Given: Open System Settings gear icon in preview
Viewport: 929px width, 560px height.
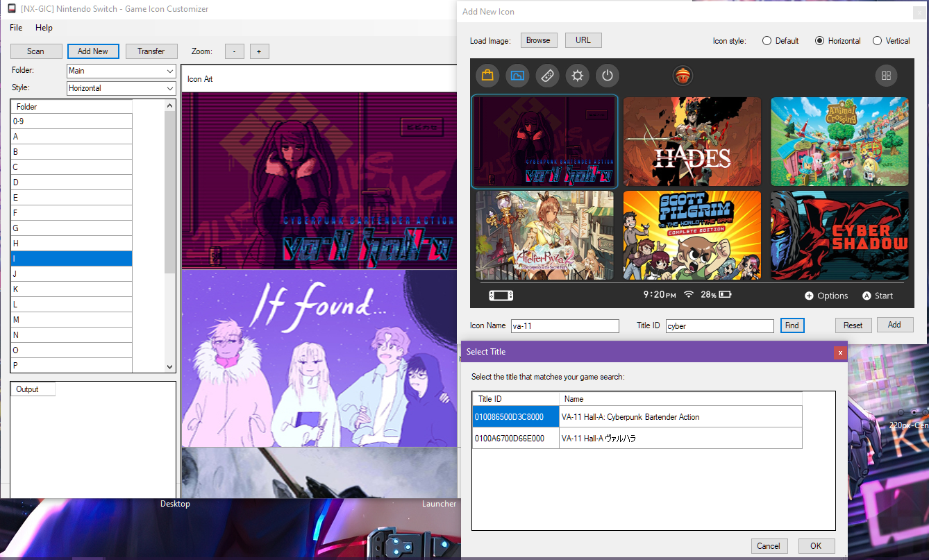Looking at the screenshot, I should [577, 76].
